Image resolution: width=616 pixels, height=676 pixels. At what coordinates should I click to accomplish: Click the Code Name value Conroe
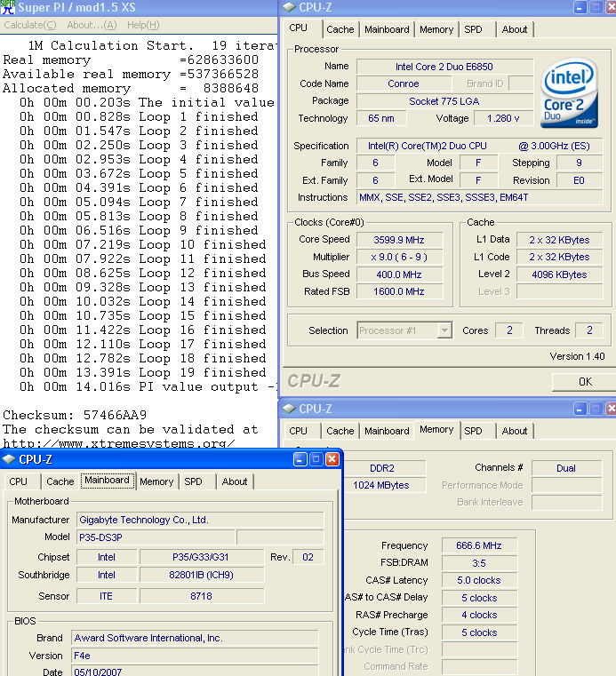[404, 84]
